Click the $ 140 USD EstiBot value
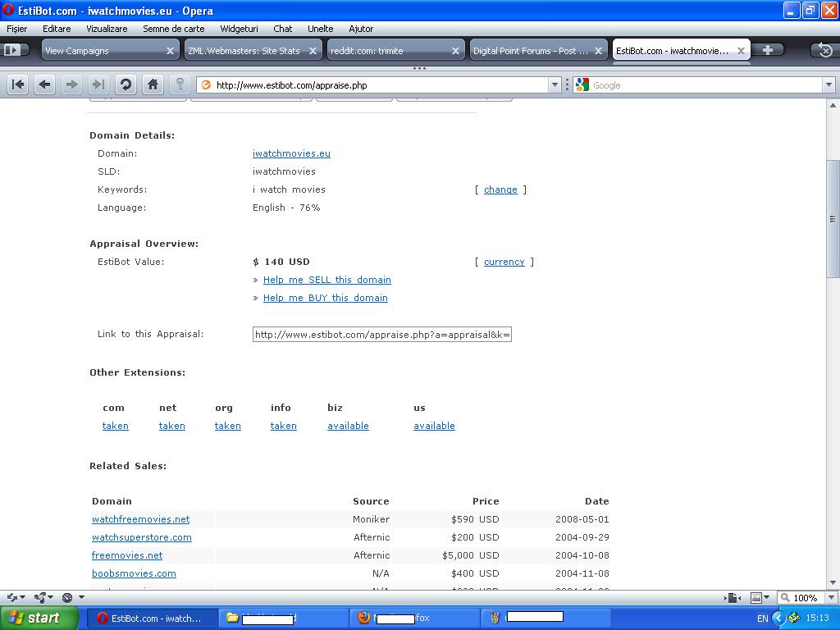The image size is (840, 630). click(281, 262)
